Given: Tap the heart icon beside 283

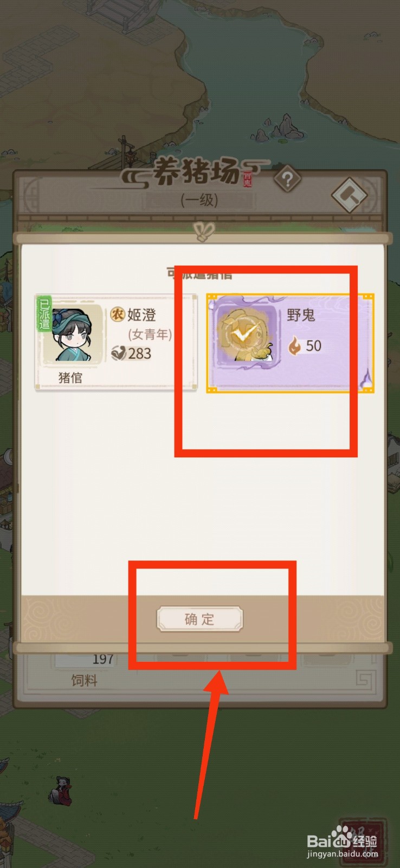Looking at the screenshot, I should pyautogui.click(x=118, y=354).
